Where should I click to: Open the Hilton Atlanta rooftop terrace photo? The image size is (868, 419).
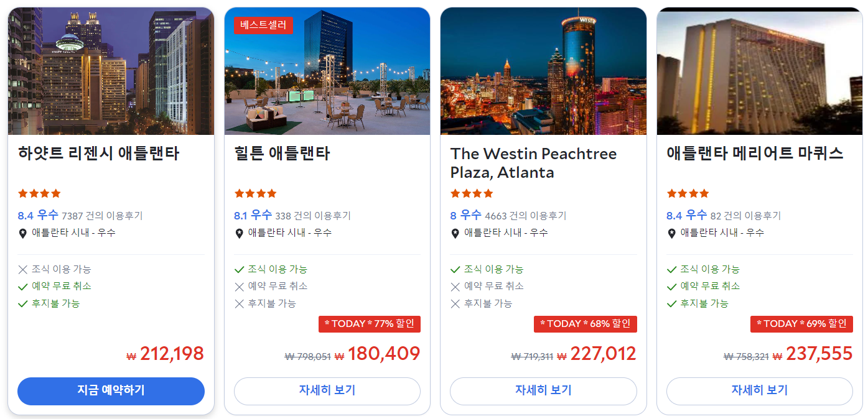tap(327, 71)
